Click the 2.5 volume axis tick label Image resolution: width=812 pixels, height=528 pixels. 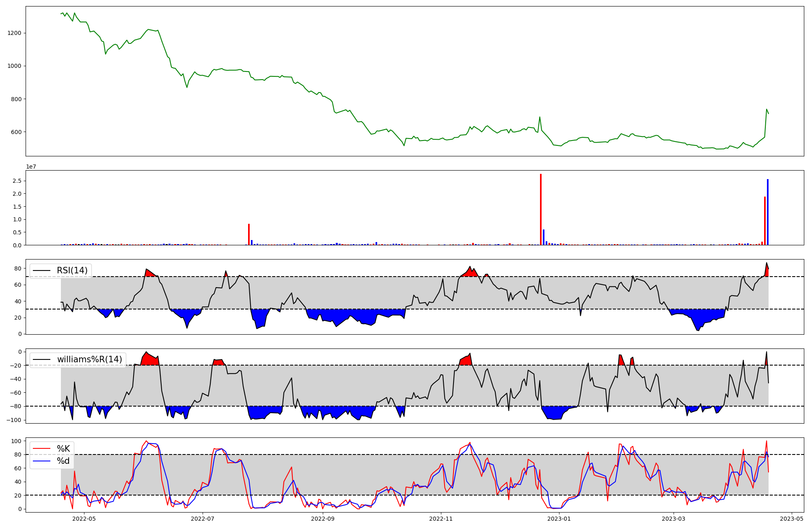(17, 181)
